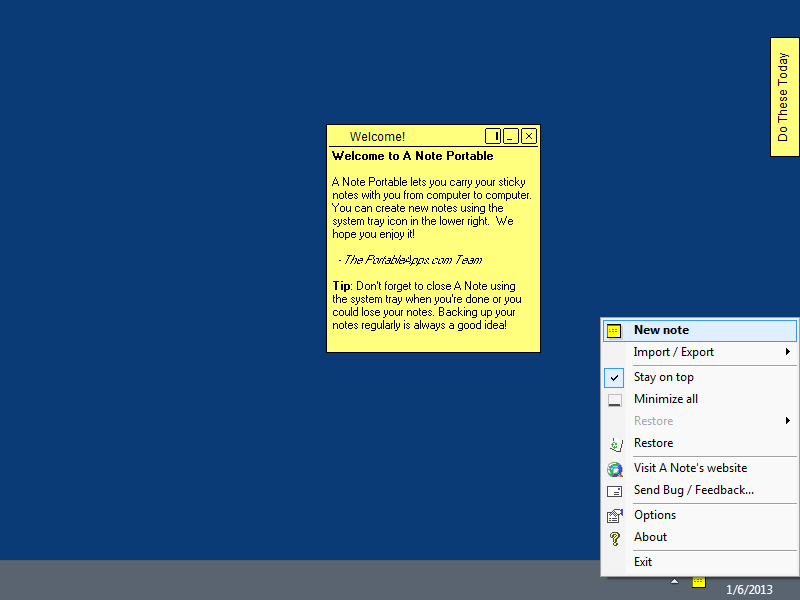The height and width of the screenshot is (600, 800).
Task: Click the Options icon in the menu
Action: [615, 516]
